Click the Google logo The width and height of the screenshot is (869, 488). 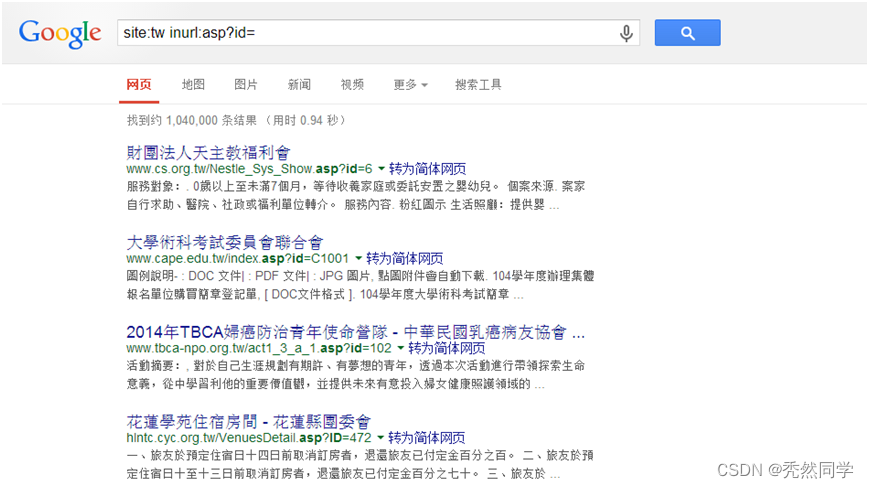click(x=60, y=33)
